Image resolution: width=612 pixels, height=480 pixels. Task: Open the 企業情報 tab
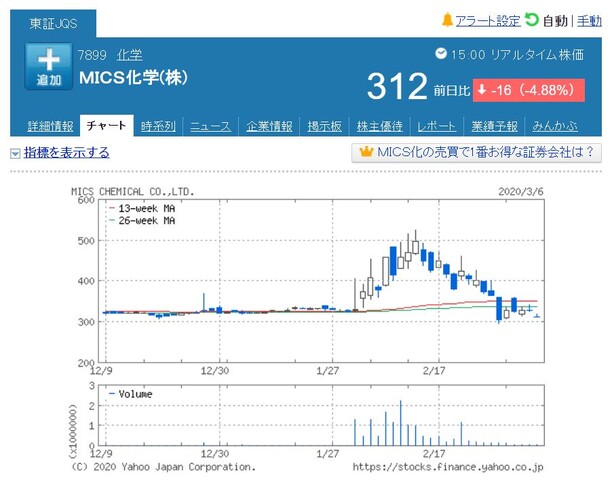coord(269,126)
